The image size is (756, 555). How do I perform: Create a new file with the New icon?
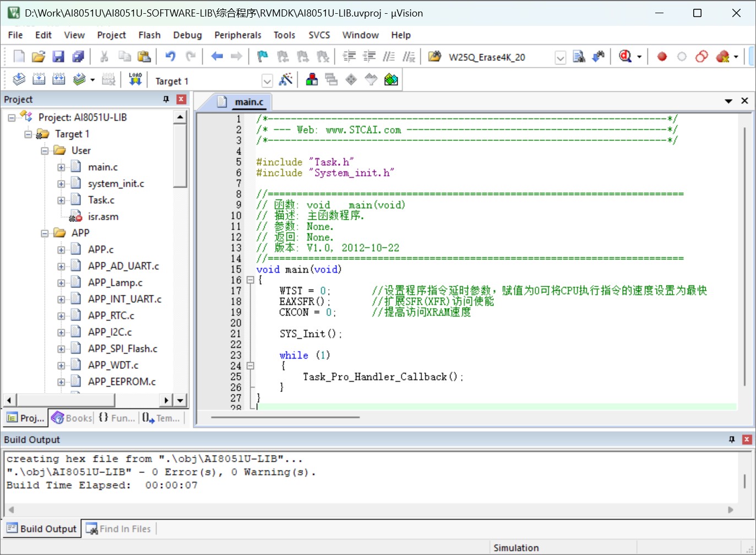coord(19,57)
